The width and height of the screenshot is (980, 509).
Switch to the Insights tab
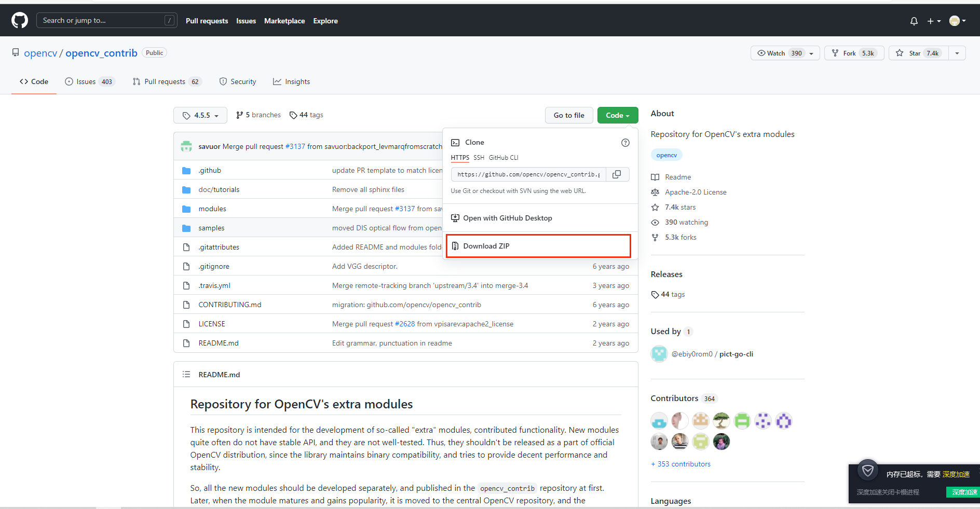[291, 81]
